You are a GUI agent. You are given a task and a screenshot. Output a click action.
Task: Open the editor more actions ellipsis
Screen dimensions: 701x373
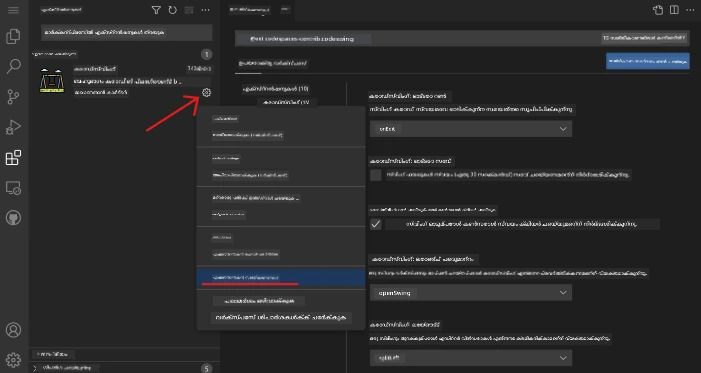point(690,10)
